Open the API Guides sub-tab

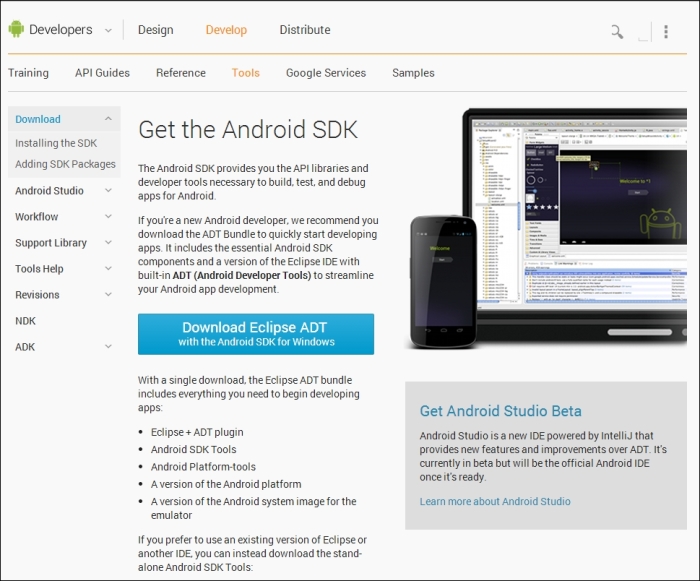pos(102,73)
